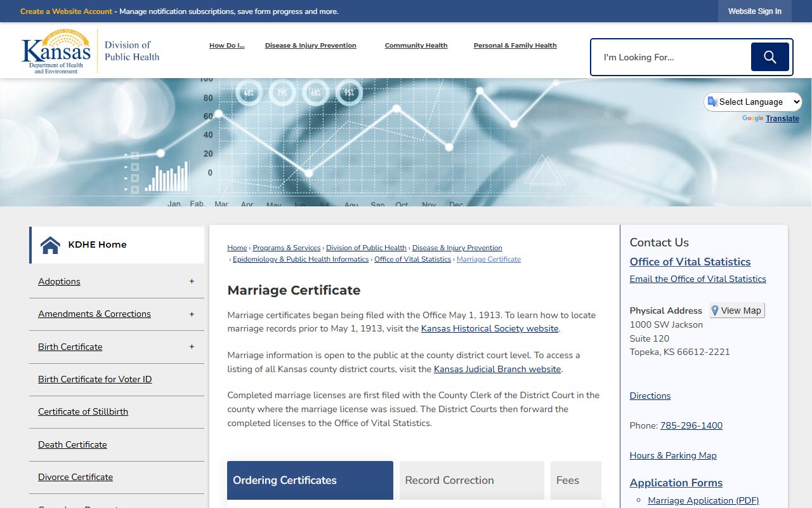Click the Office of Vital Statistics breadcrumb

click(x=412, y=260)
